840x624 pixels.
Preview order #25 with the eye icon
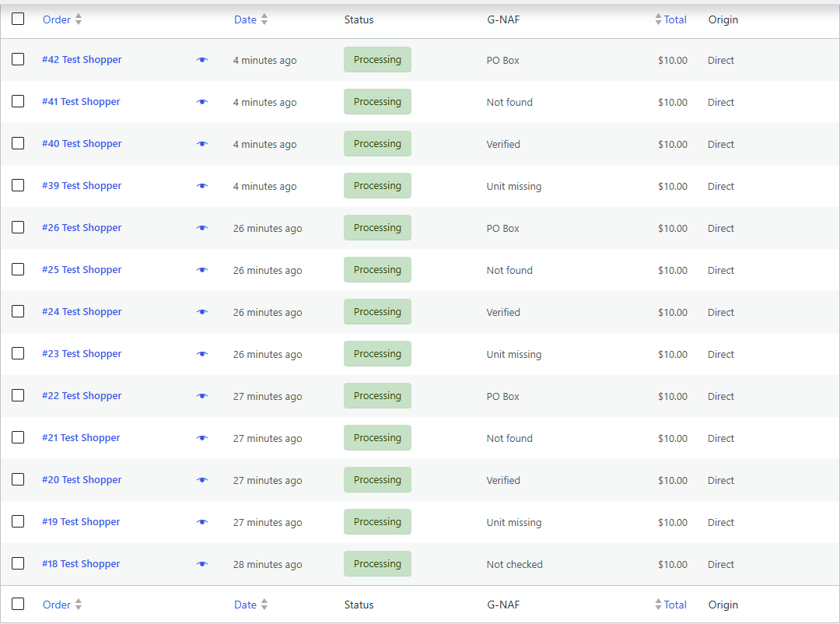202,270
